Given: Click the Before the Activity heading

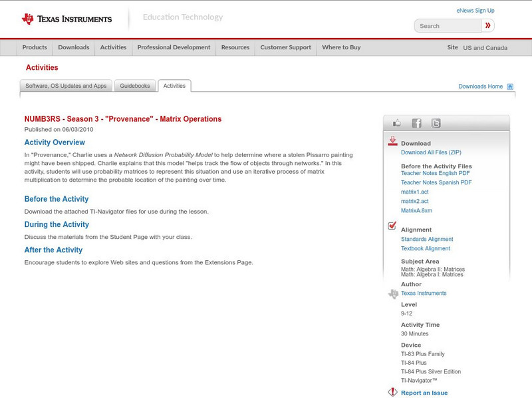Looking at the screenshot, I should [x=57, y=199].
